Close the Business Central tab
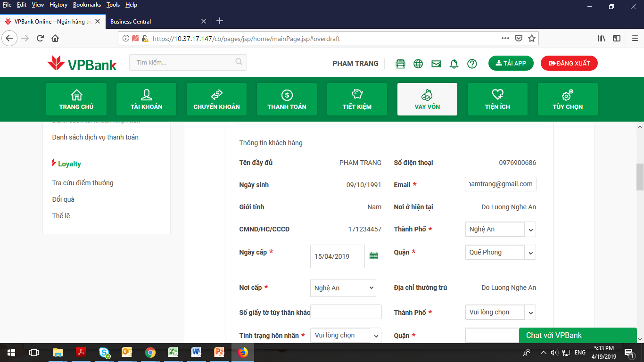Viewport: 644px width, 362px height. tap(204, 21)
